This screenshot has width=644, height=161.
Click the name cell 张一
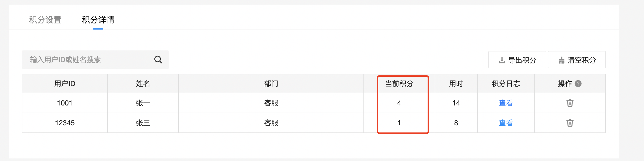pos(143,103)
